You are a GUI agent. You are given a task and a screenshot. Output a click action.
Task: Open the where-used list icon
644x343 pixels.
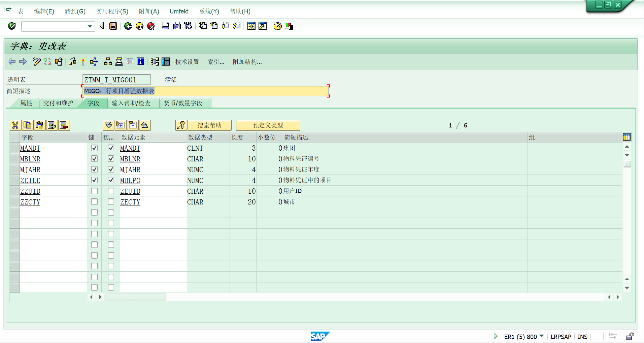pyautogui.click(x=72, y=62)
